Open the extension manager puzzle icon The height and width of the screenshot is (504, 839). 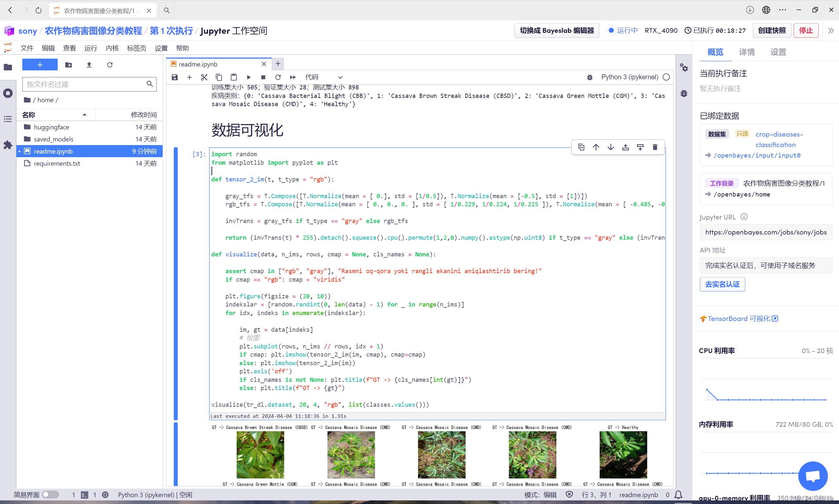pyautogui.click(x=8, y=145)
